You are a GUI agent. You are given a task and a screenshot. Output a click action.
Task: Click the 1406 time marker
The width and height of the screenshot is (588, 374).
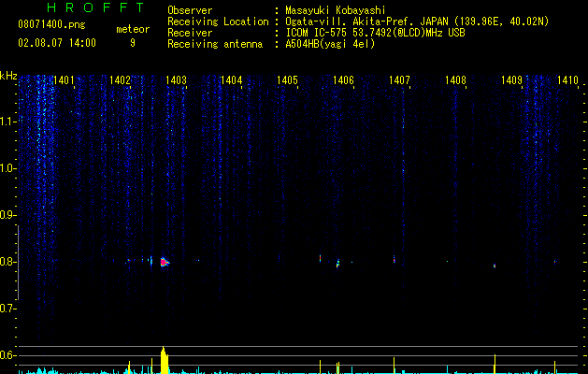click(343, 80)
